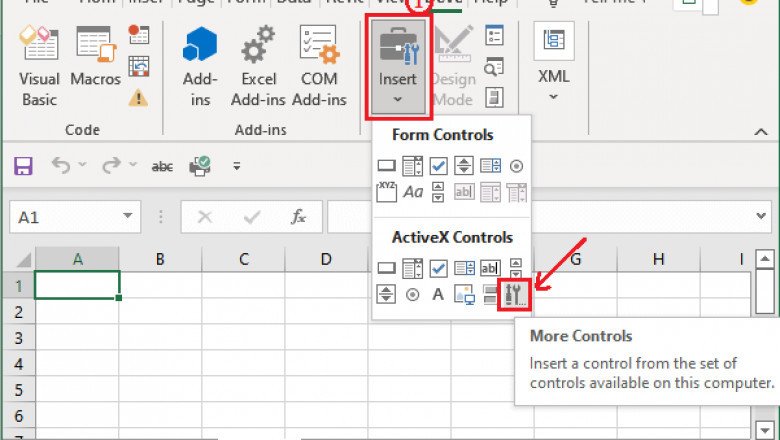Open Insert Function fx button
The height and width of the screenshot is (440, 780).
coord(298,217)
